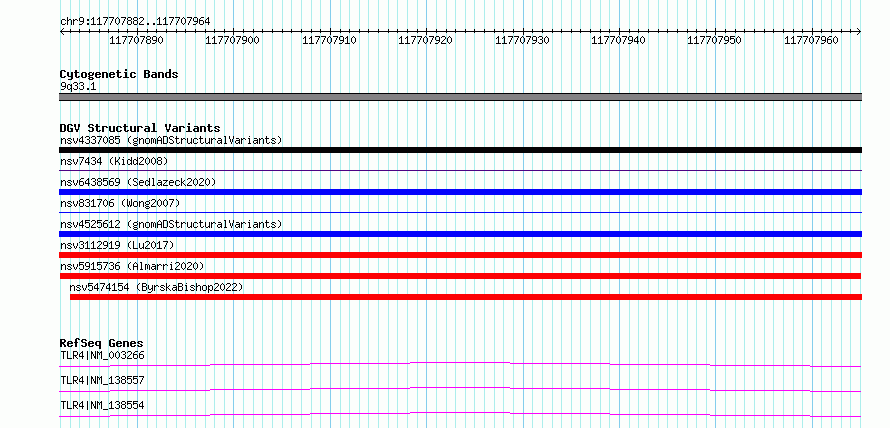
Task: Open variant nsv3112919 (Lu2017) label
Action: coord(117,245)
